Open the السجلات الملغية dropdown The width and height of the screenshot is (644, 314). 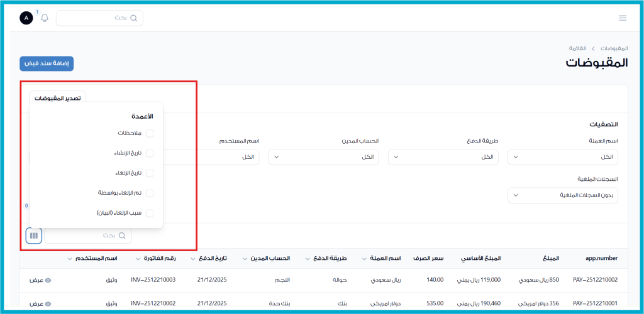tap(562, 195)
